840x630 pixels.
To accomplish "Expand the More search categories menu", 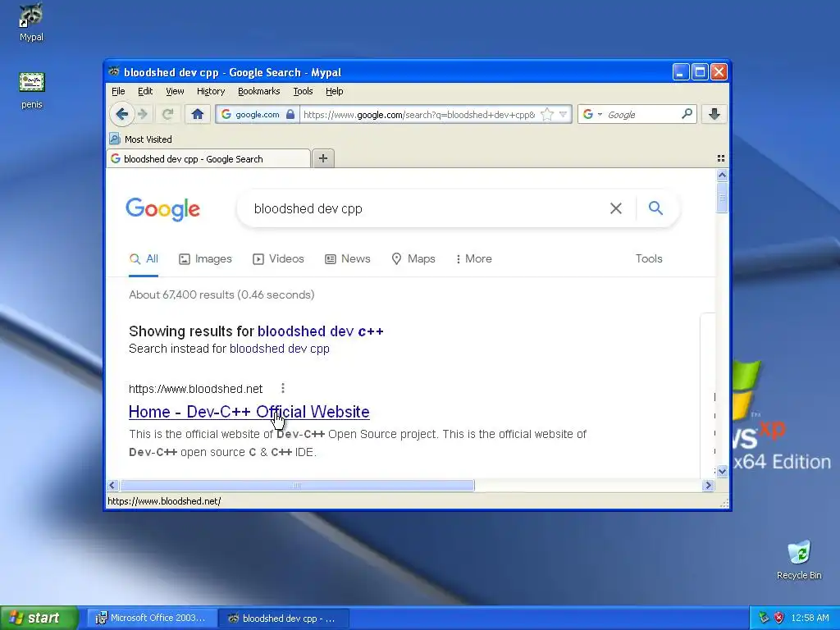I will tap(473, 259).
